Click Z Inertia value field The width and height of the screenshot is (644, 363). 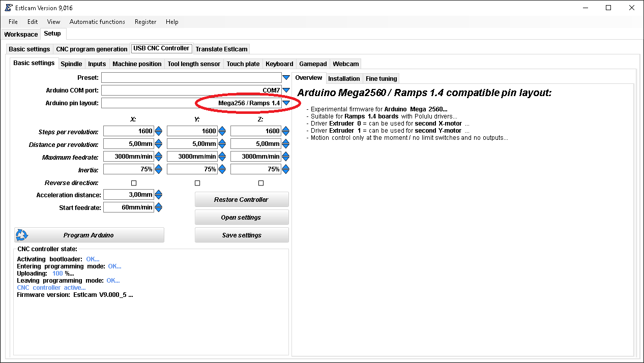256,169
